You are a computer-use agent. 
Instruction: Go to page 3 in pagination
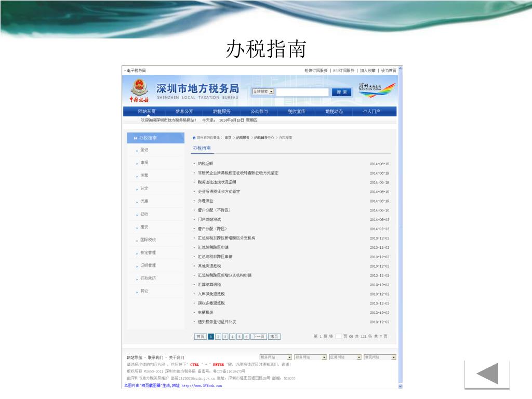point(225,337)
